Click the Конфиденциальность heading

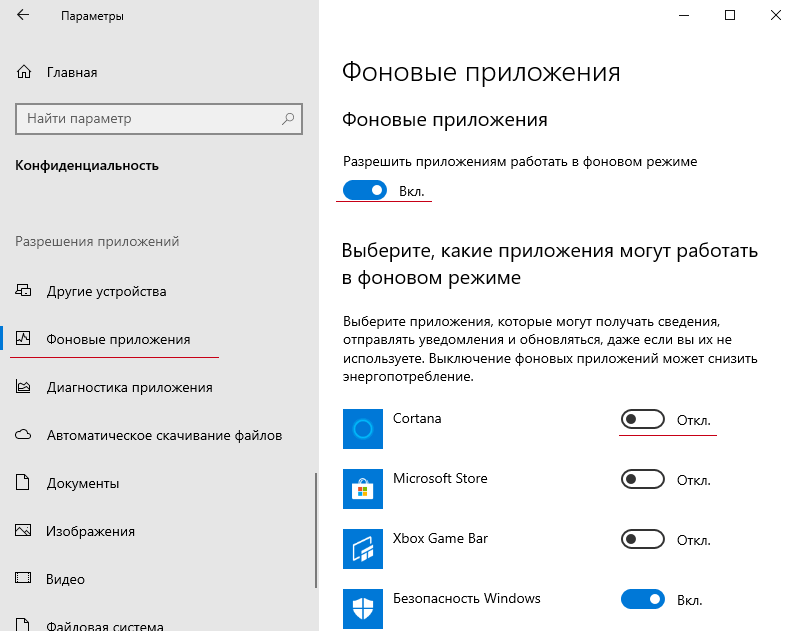(x=87, y=166)
